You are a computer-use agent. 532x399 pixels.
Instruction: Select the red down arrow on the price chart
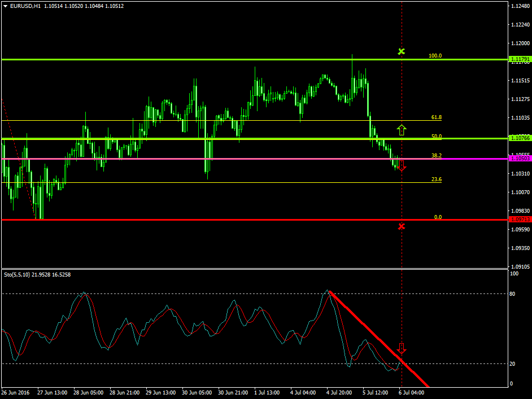[402, 166]
